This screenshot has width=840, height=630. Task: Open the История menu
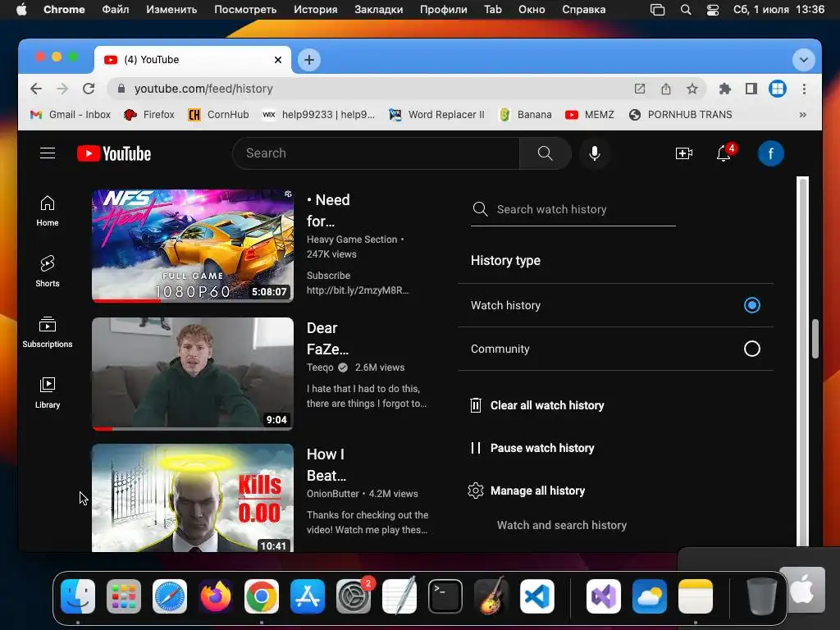[x=316, y=9]
